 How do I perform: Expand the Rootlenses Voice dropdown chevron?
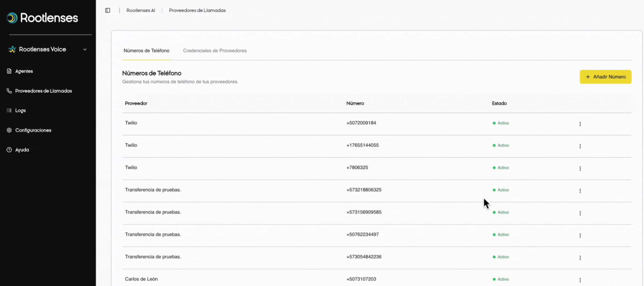(85, 49)
